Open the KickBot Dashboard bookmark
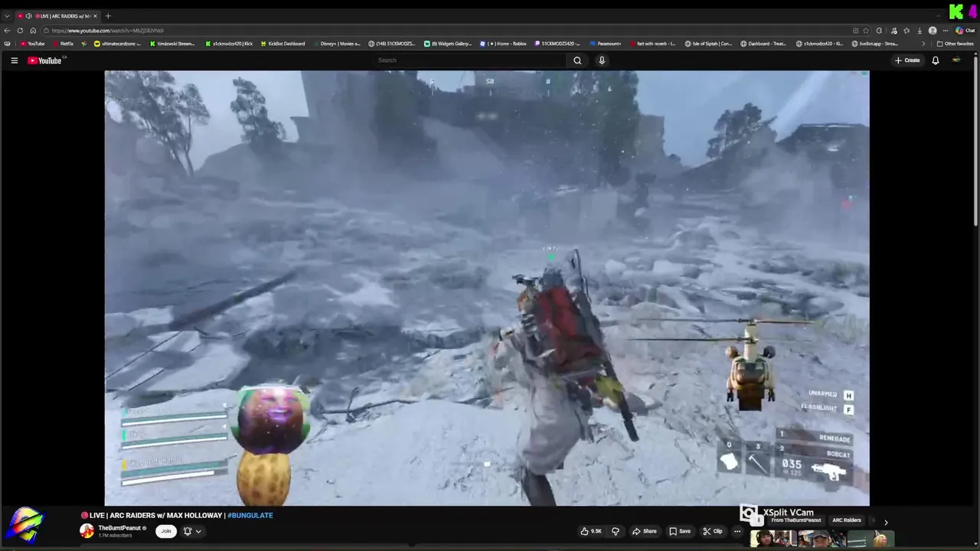This screenshot has height=551, width=980. [283, 44]
